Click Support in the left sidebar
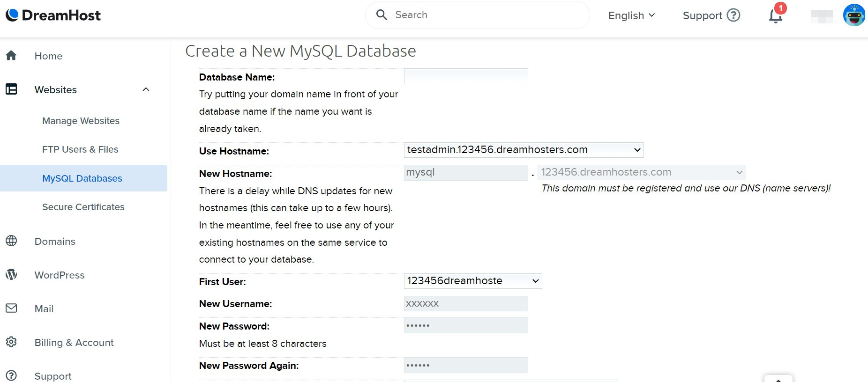Image resolution: width=868 pixels, height=382 pixels. point(52,376)
